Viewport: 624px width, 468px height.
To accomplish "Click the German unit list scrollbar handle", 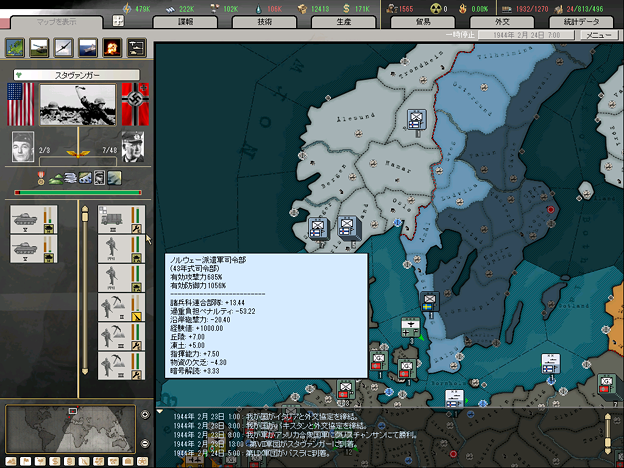I will (85, 217).
